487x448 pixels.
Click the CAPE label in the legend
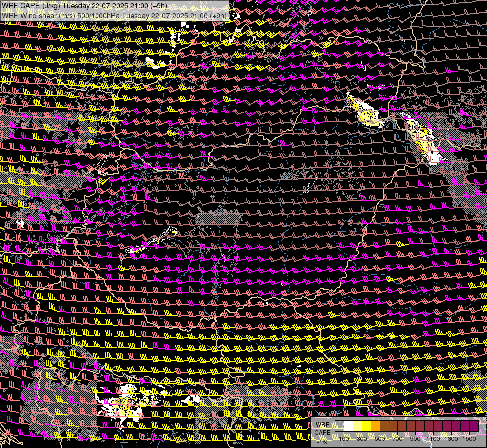(322, 432)
